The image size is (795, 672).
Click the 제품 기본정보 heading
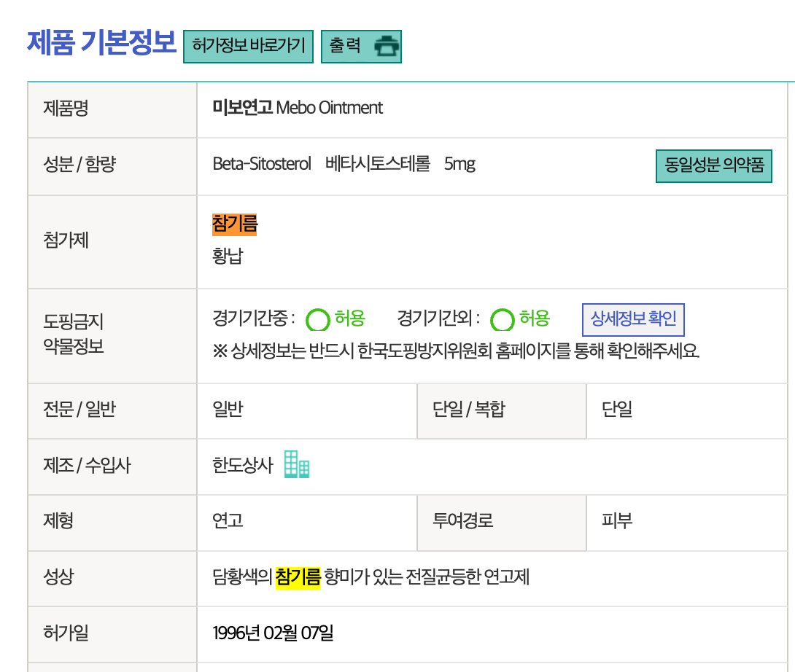(x=101, y=42)
